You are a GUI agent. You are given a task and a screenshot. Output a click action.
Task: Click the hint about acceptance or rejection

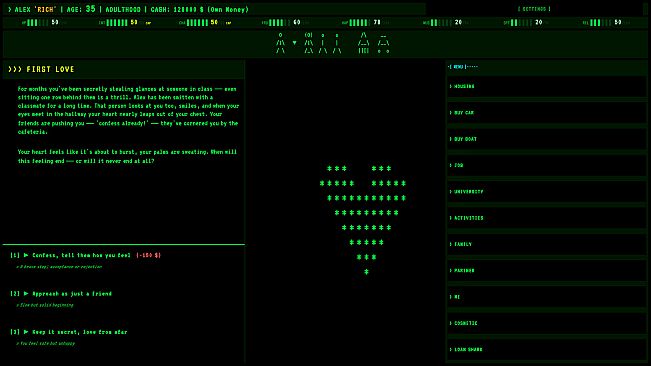click(x=59, y=267)
